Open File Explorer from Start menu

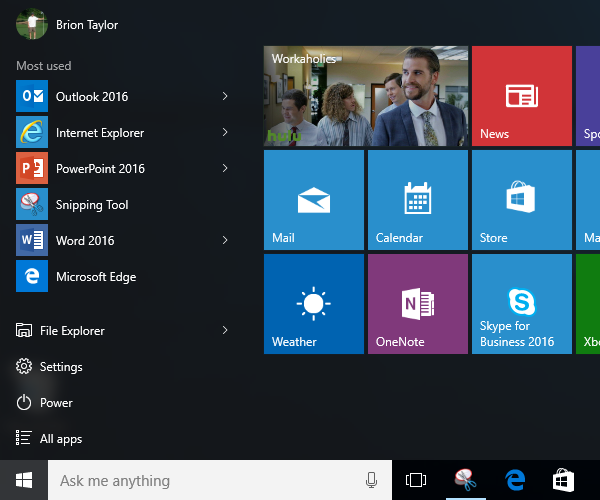point(122,330)
